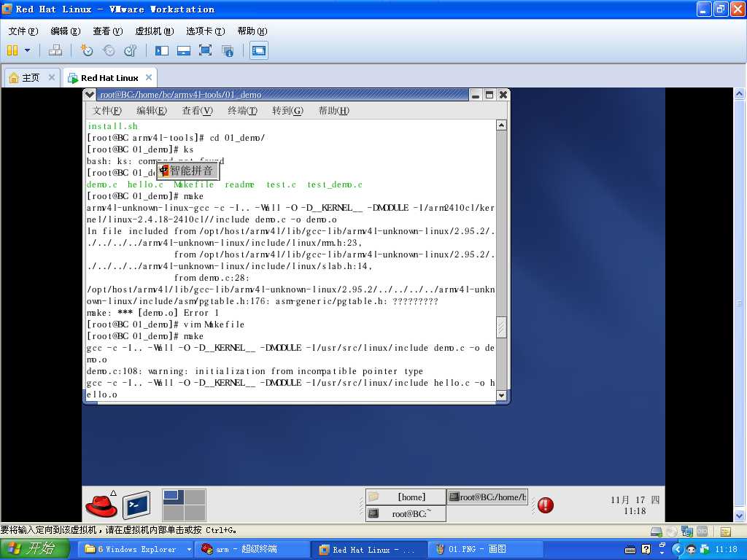Switch to 01.PNG - 画图 taskbar item
747x560 pixels.
485,550
